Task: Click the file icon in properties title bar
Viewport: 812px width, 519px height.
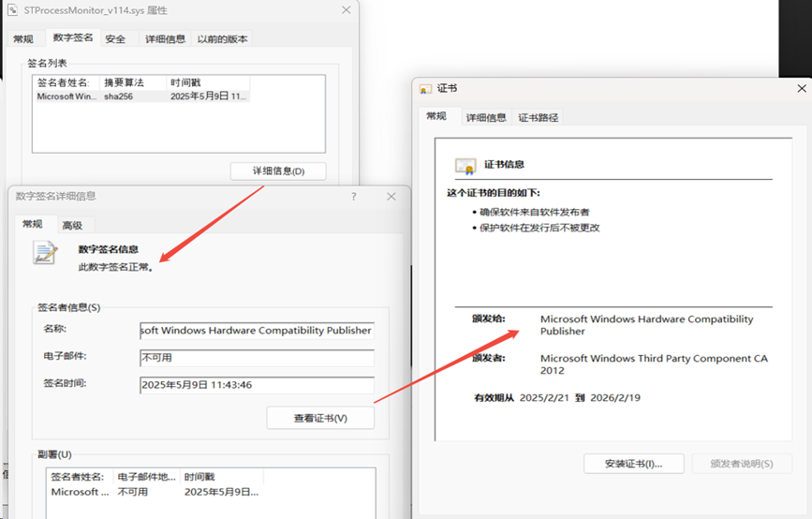Action: (x=12, y=10)
